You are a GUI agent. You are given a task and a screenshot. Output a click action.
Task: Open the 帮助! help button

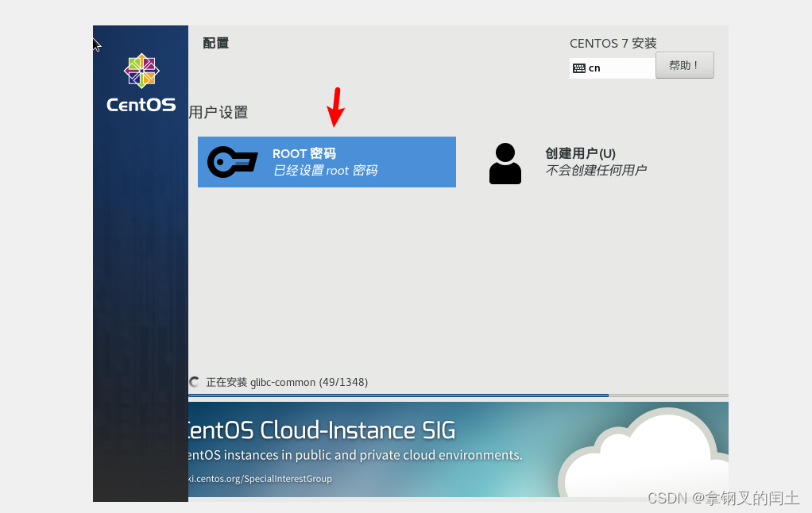coord(685,65)
